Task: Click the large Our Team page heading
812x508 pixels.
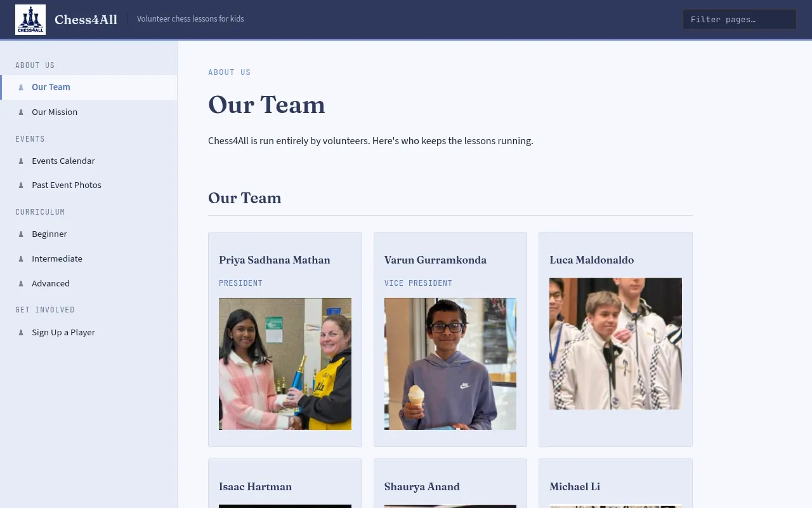Action: (x=266, y=105)
